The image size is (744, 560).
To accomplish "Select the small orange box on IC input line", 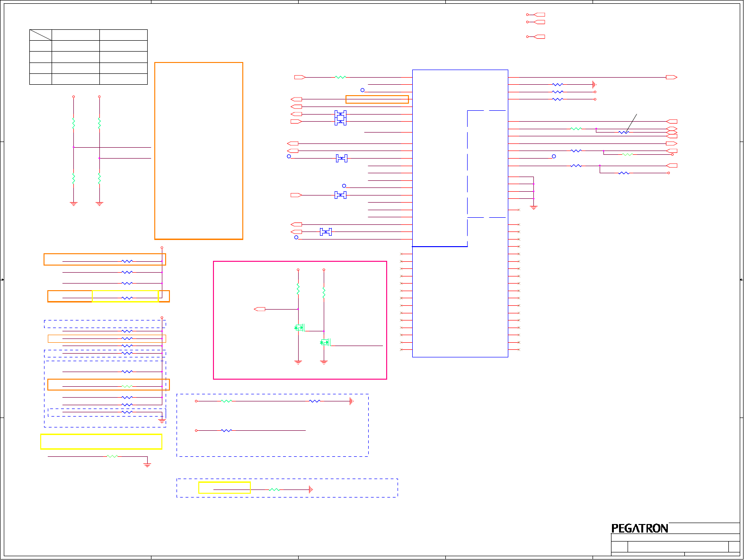I will pyautogui.click(x=377, y=99).
